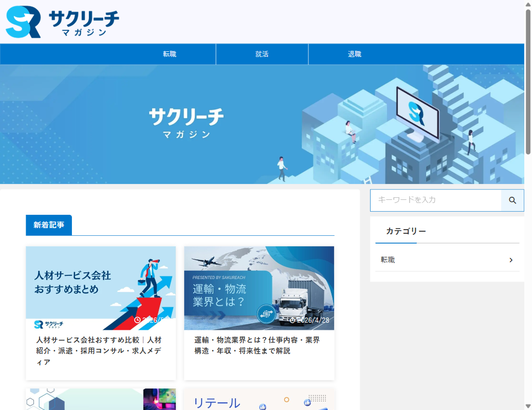Click the vertical scrollbar thumb

click(528, 81)
